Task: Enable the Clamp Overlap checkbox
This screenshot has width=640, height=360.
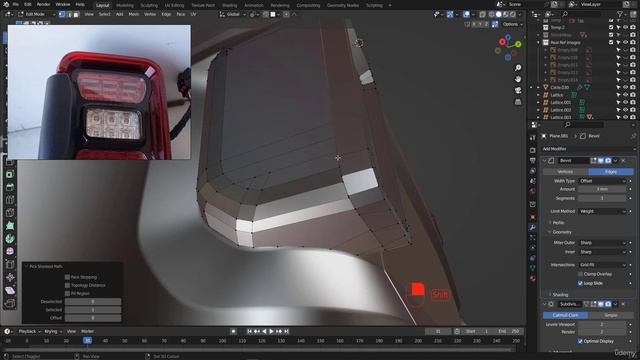Action: pos(580,274)
